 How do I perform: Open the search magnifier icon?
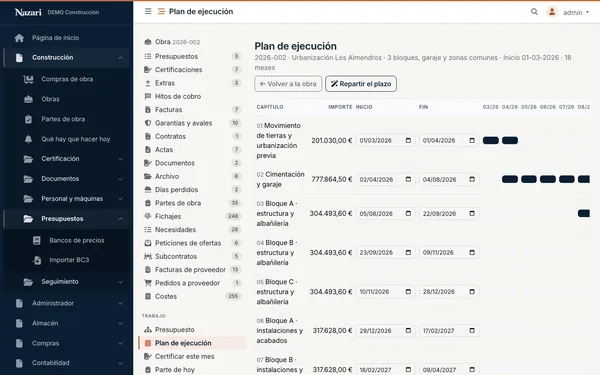click(x=534, y=12)
